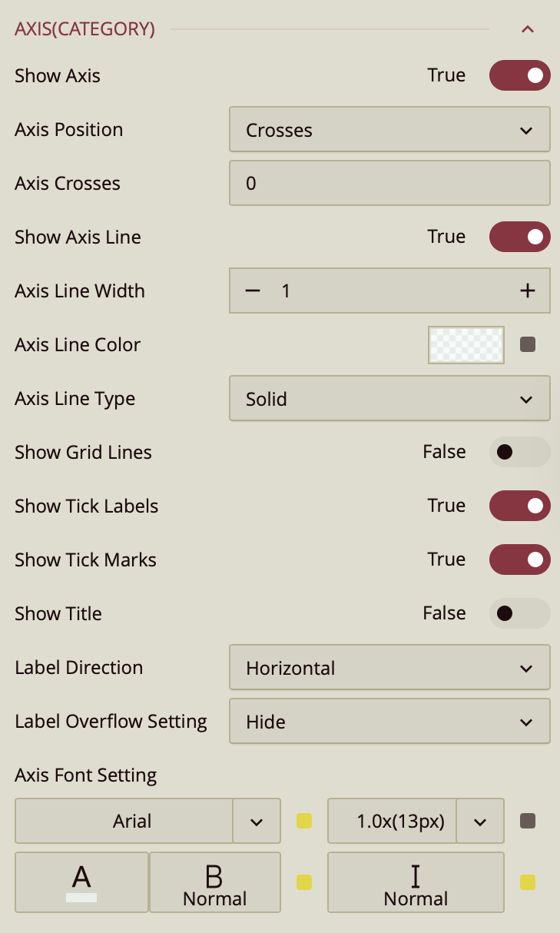Click gray square next to font size

click(x=528, y=821)
